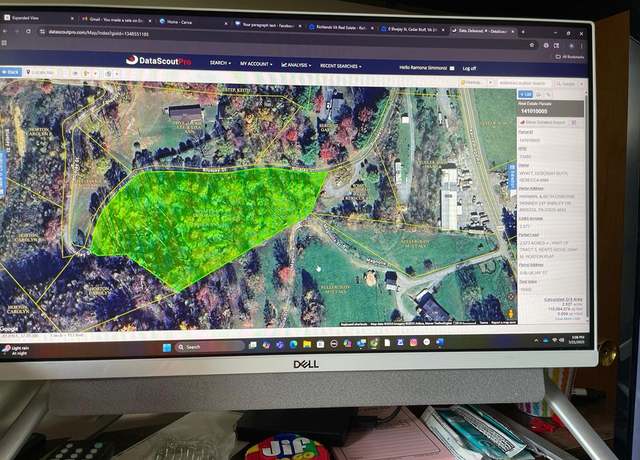Reload the page with the refresh icon
This screenshot has width=640, height=460.
(x=28, y=31)
